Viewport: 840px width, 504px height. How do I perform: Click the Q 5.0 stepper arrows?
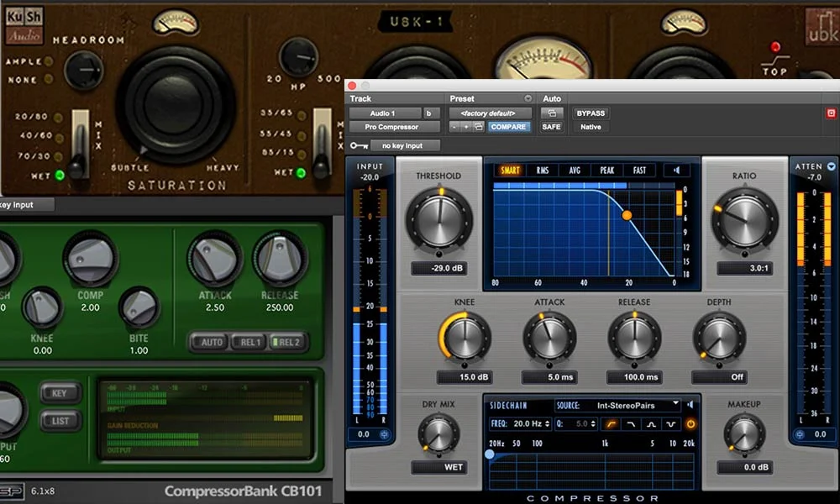(593, 423)
